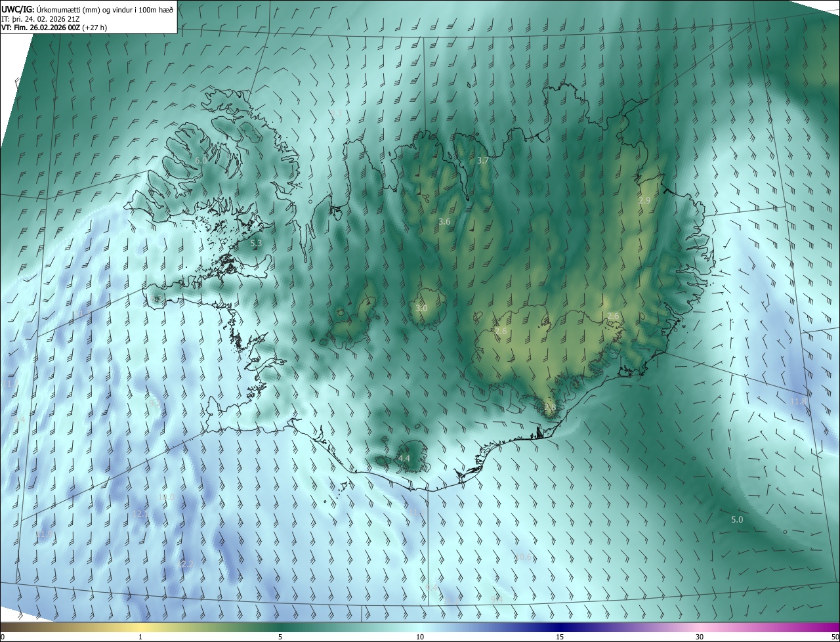Click the 5.3 value on the map
This screenshot has width=840, height=642.
[256, 243]
